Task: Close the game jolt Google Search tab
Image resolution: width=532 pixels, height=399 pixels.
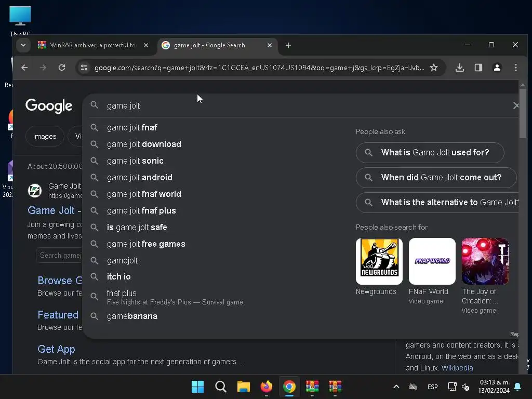Action: tap(270, 45)
